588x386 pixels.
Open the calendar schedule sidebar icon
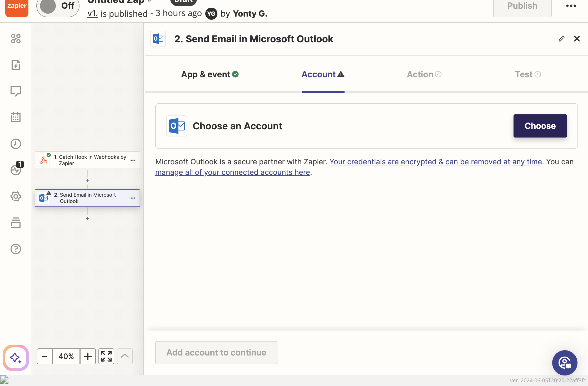(x=16, y=118)
